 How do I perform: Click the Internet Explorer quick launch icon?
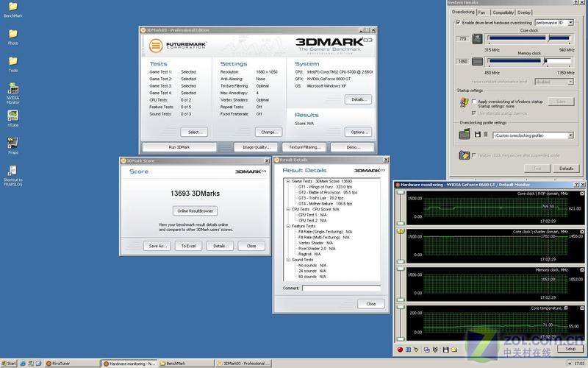24,363
